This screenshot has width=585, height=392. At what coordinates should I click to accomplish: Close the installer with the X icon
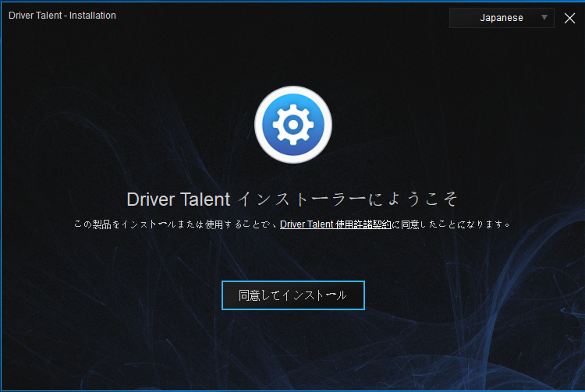(x=569, y=18)
